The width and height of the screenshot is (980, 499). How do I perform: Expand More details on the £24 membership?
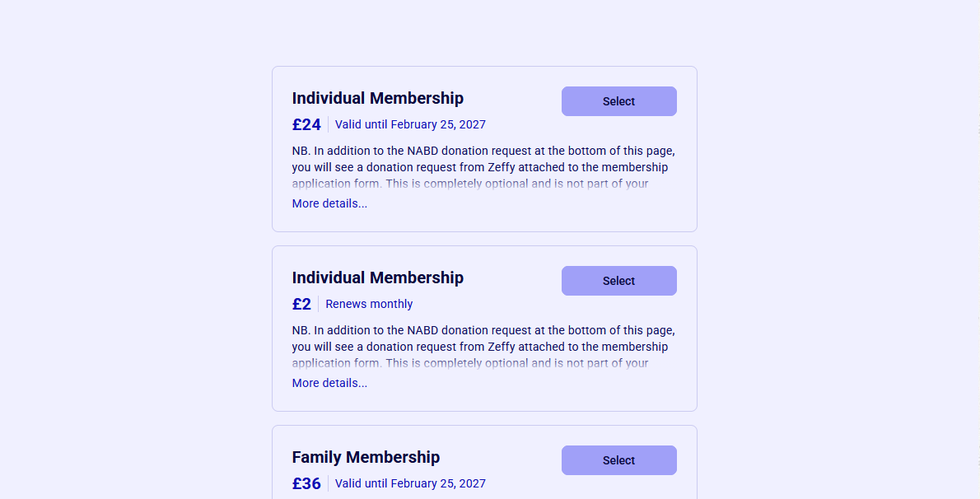(x=329, y=203)
